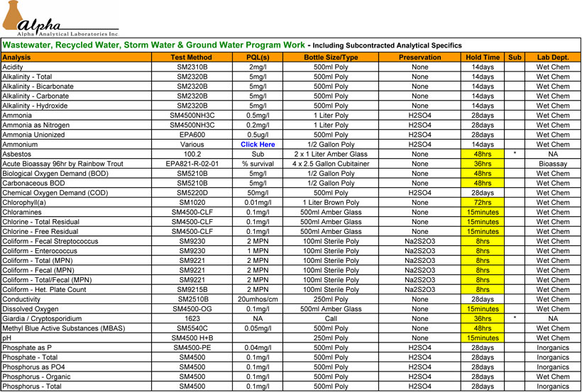Viewport: 582px width, 392px height.
Task: Select the 'SM2310B' test method cell
Action: pyautogui.click(x=192, y=67)
